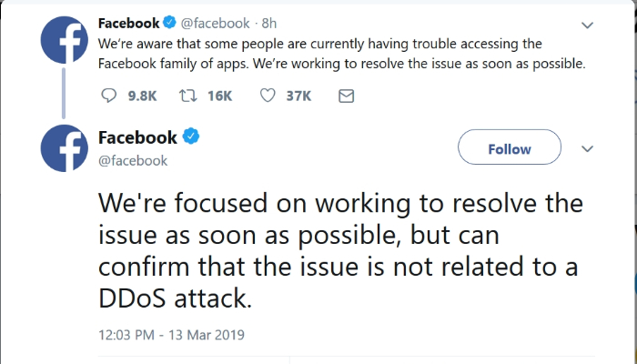Click verified badge beside top Facebook name

pyautogui.click(x=169, y=23)
